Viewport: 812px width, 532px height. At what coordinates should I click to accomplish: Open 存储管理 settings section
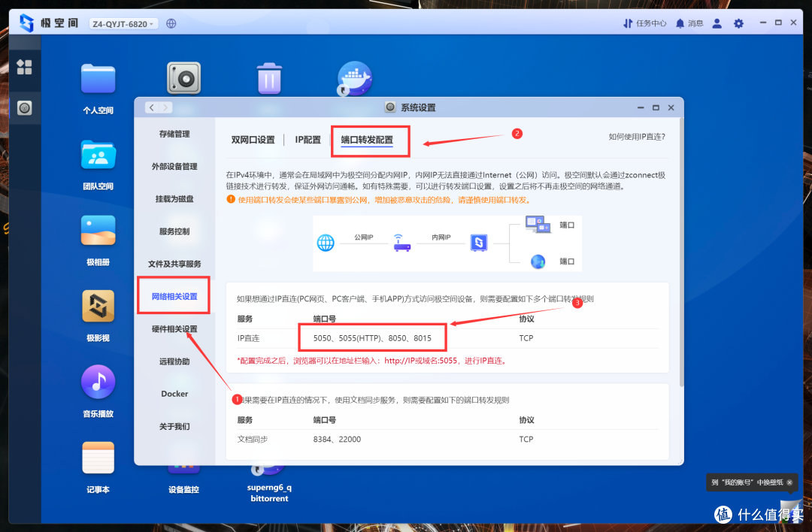174,134
